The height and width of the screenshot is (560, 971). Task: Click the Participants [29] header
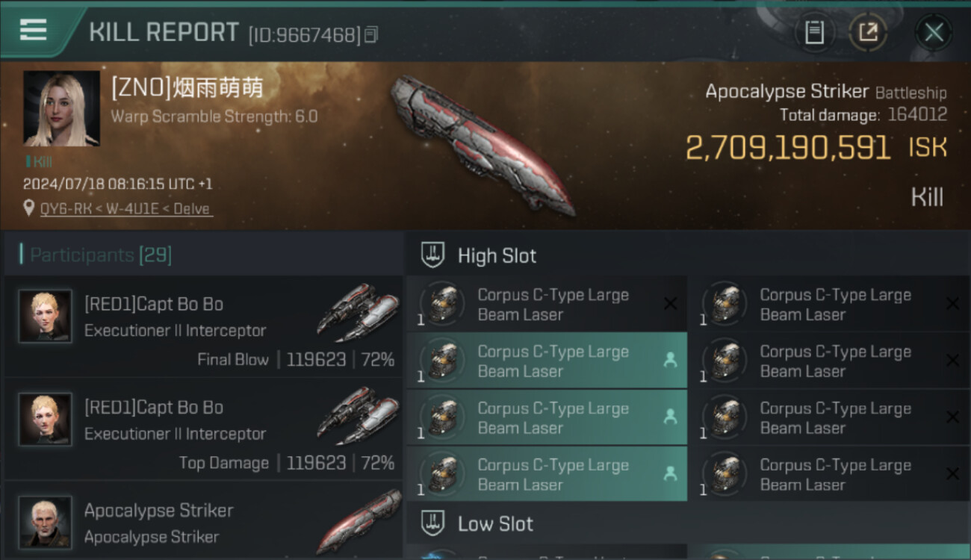pos(101,255)
